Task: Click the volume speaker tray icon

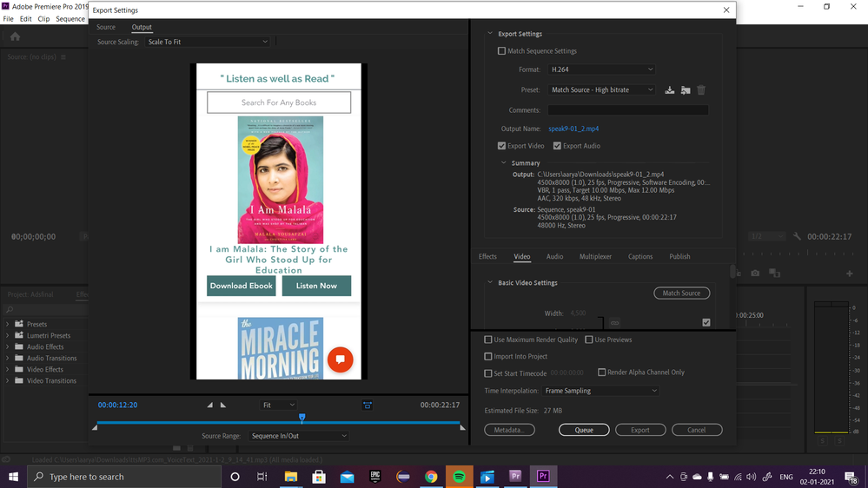Action: click(752, 477)
